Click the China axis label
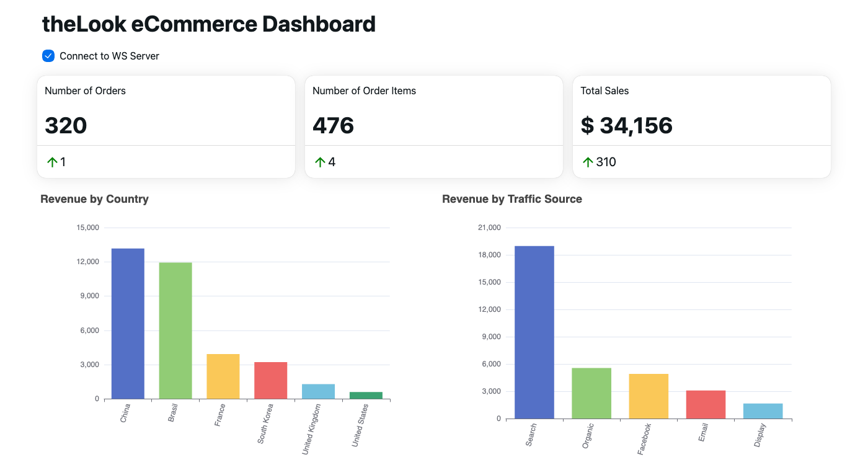Screen dimensions: 868x470 (125, 414)
